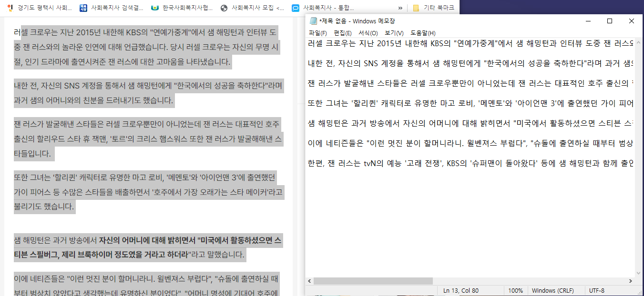Click bold text 자신의 어머니에 대해 밝히면서 in browser
This screenshot has width=644, height=296.
[147, 240]
